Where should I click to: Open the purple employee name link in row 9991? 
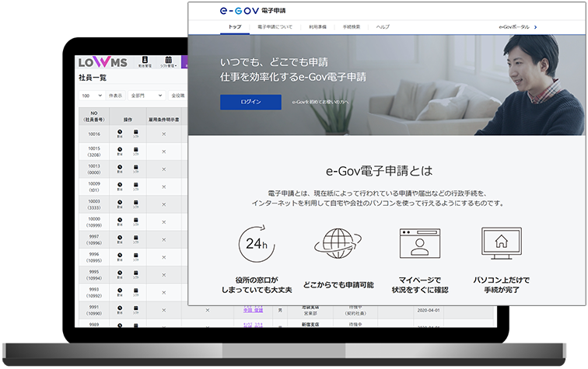(x=253, y=310)
